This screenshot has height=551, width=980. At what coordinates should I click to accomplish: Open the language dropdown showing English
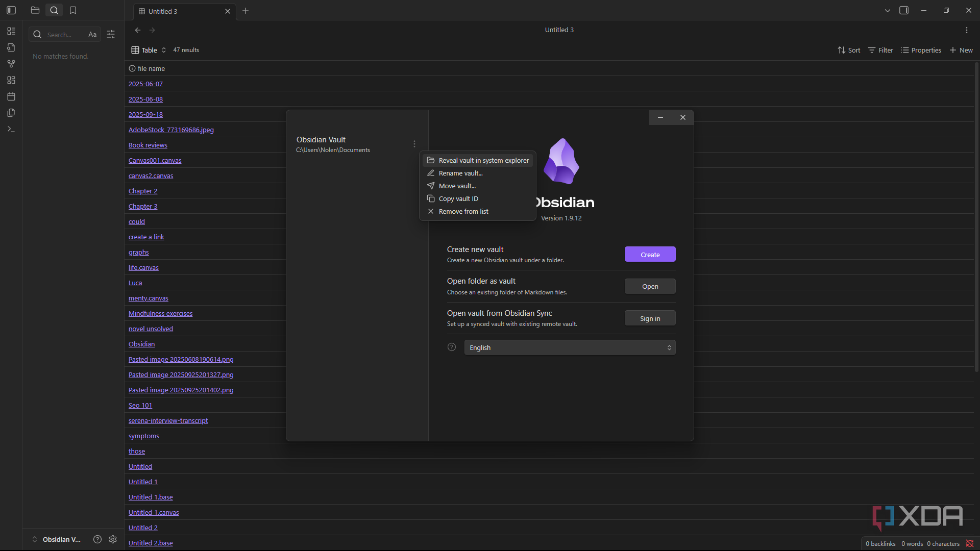570,347
